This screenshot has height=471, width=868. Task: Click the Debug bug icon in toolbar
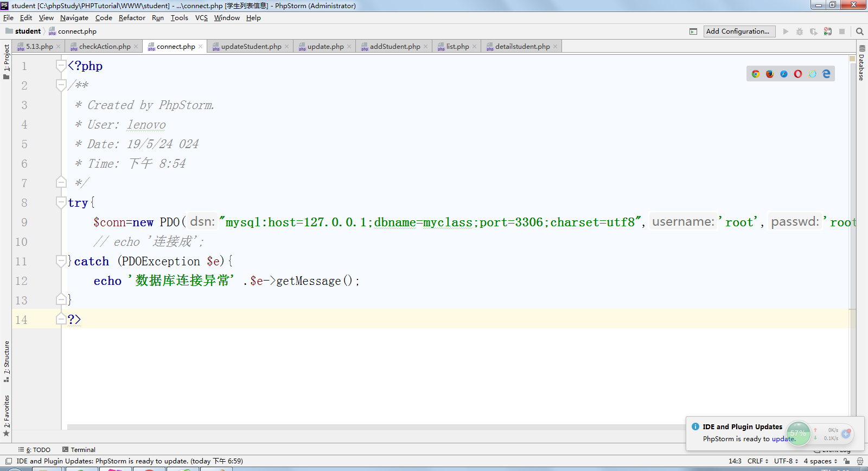[800, 31]
